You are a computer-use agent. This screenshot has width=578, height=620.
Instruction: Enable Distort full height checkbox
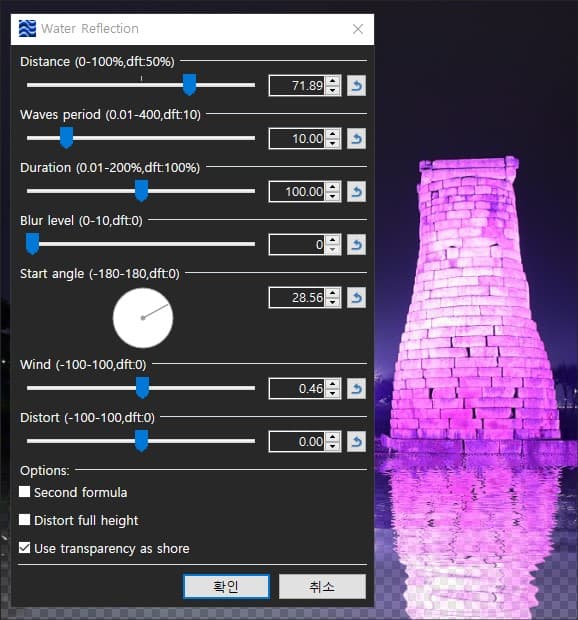[25, 520]
